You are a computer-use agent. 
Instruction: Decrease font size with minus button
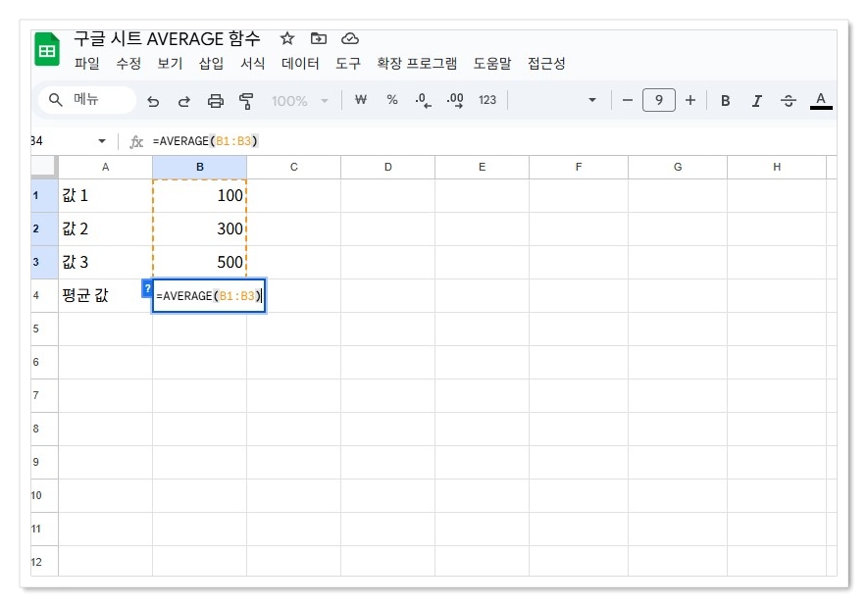pyautogui.click(x=627, y=100)
